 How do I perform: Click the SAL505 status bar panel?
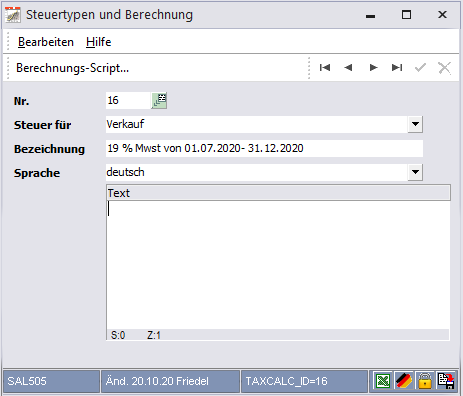[x=51, y=381]
